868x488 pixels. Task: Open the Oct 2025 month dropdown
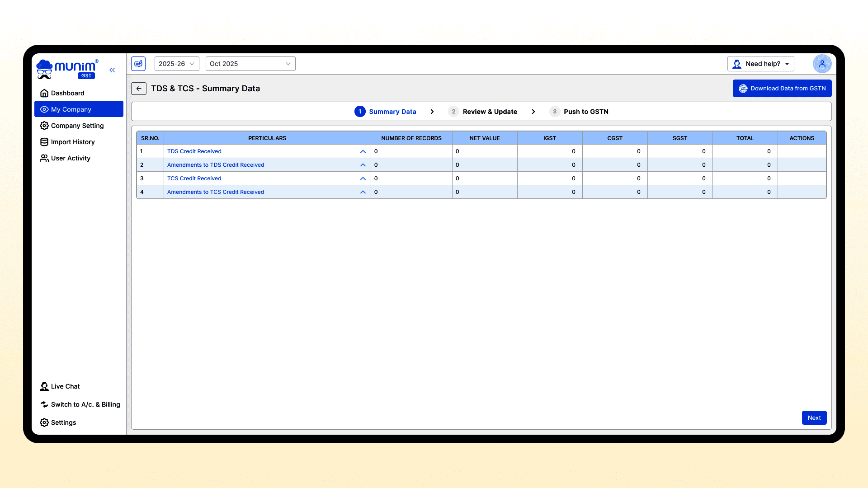click(250, 64)
